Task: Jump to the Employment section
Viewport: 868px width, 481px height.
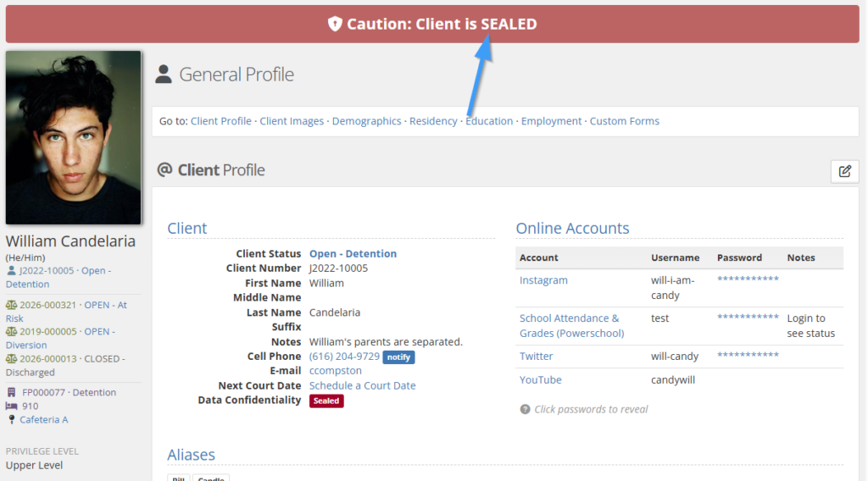Action: (551, 121)
